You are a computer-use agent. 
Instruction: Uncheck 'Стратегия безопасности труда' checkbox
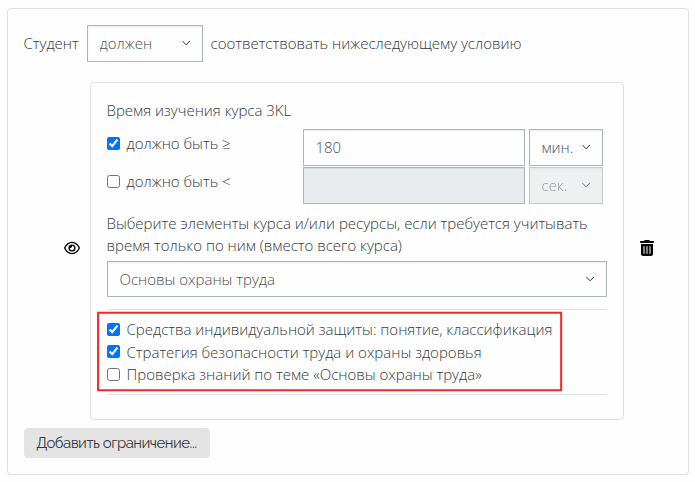pos(113,352)
